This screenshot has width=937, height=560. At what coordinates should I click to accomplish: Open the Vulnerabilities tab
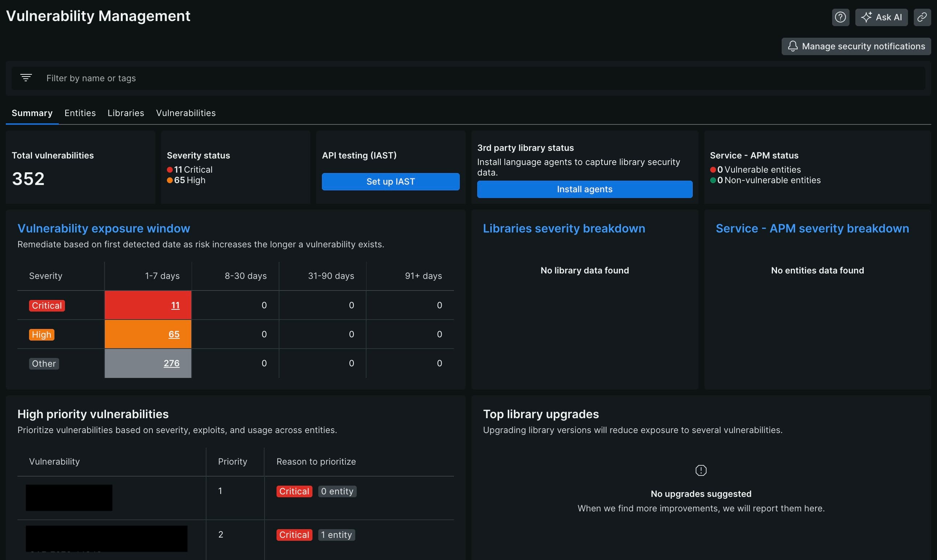[186, 113]
